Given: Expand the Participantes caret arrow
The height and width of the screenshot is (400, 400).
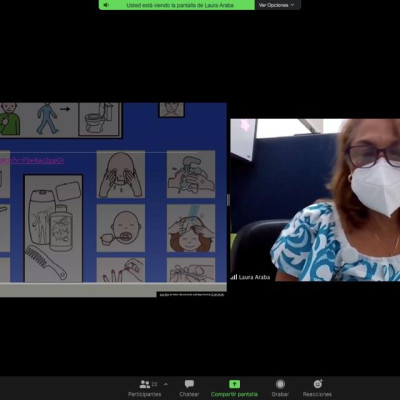Looking at the screenshot, I should click(x=166, y=384).
